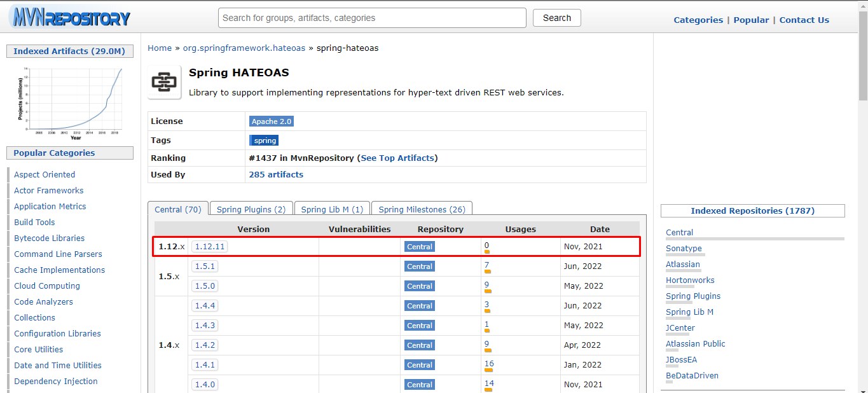This screenshot has height=393, width=868.
Task: Open Spring Plugins in Indexed Repositories
Action: point(693,296)
